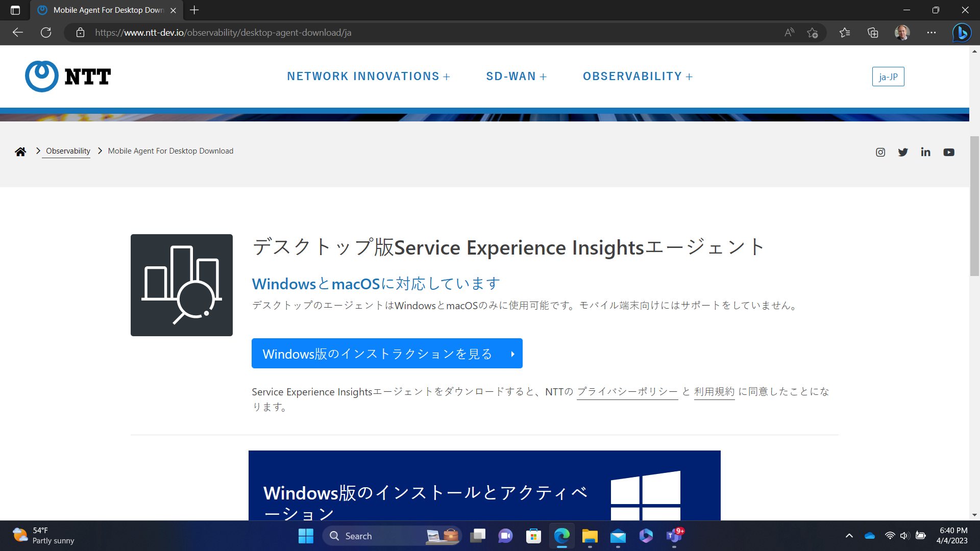This screenshot has width=980, height=551.
Task: Open the tab actions menu icon
Action: (x=15, y=10)
